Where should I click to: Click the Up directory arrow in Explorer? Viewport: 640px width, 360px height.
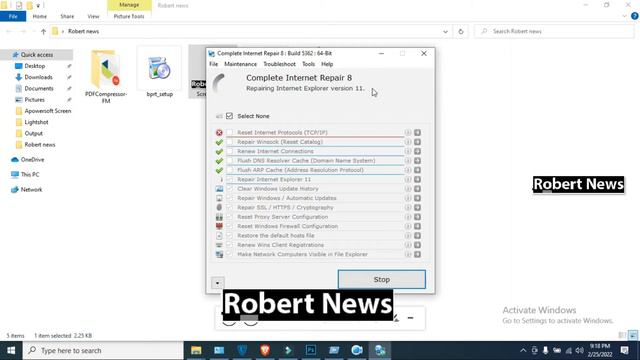click(x=43, y=31)
